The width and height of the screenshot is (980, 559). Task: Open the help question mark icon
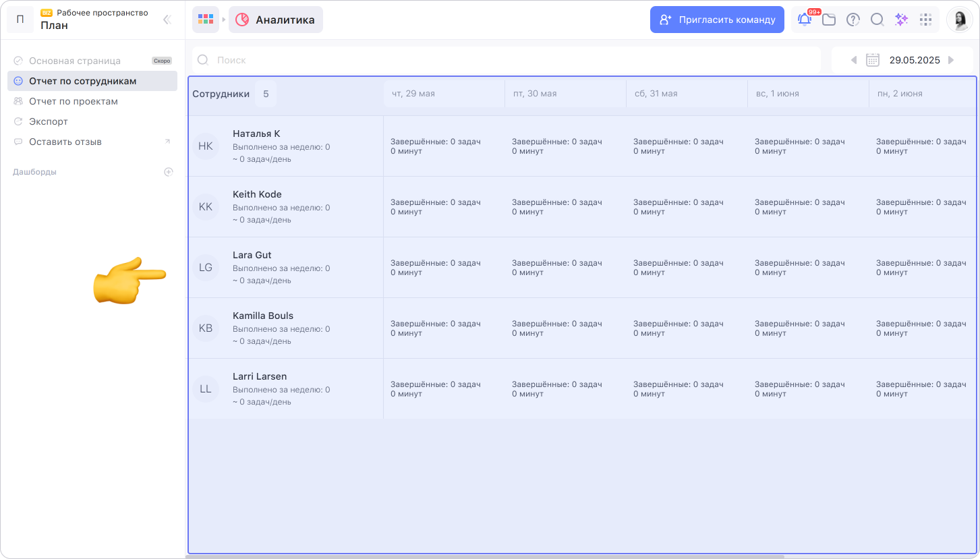click(x=853, y=20)
